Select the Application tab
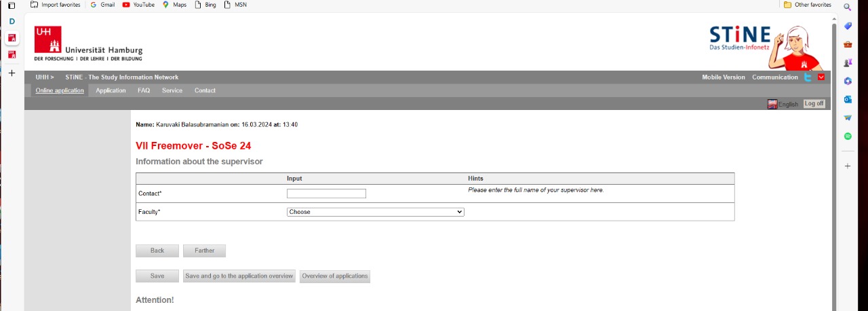The width and height of the screenshot is (868, 311). point(111,90)
